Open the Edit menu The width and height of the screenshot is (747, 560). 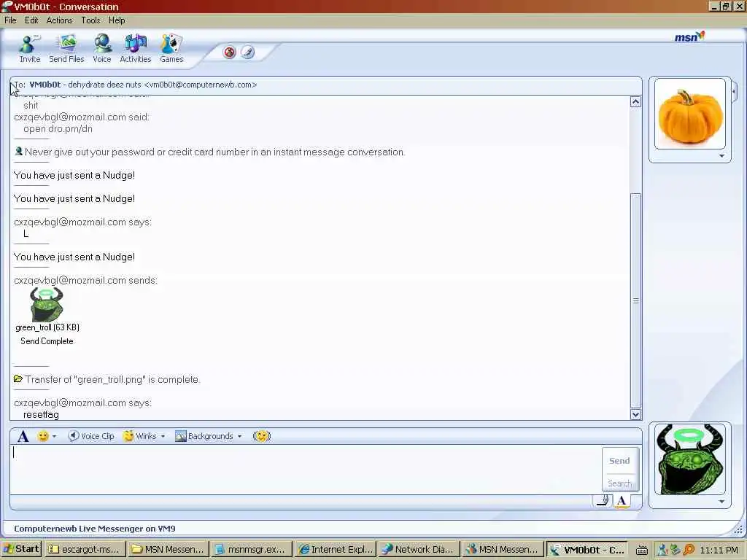[x=31, y=20]
